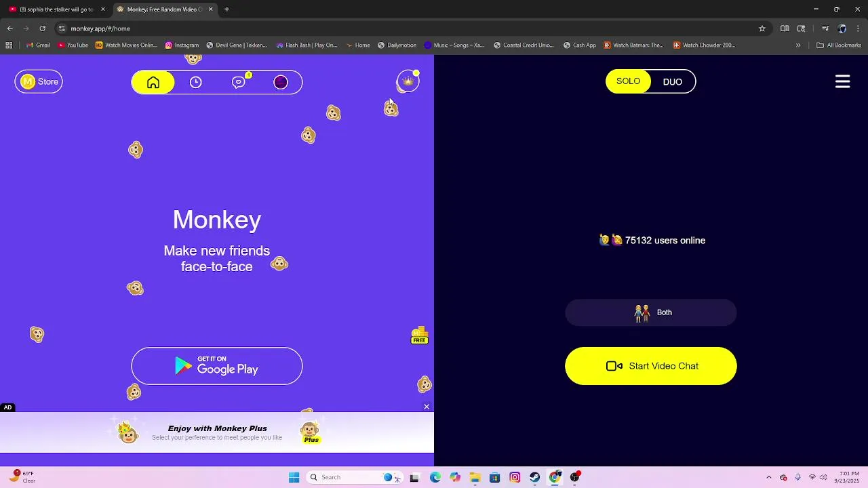Select SOLO mode
The image size is (868, 488).
pos(628,81)
